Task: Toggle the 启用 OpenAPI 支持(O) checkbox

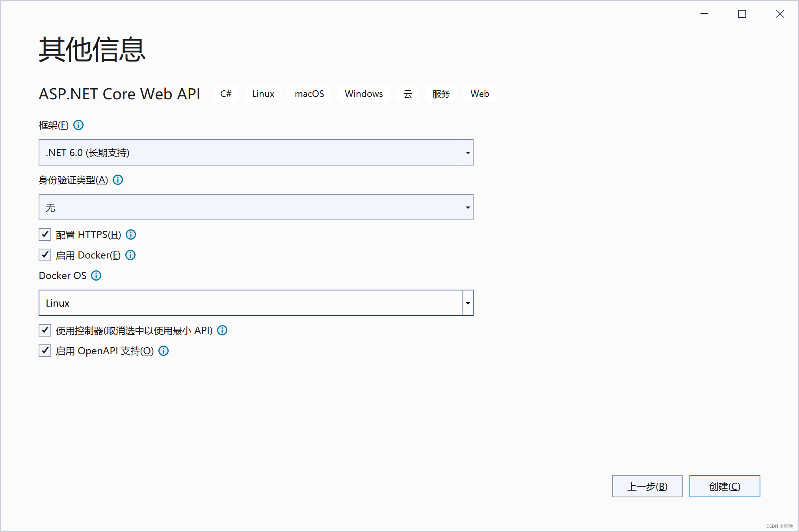Action: (x=45, y=351)
